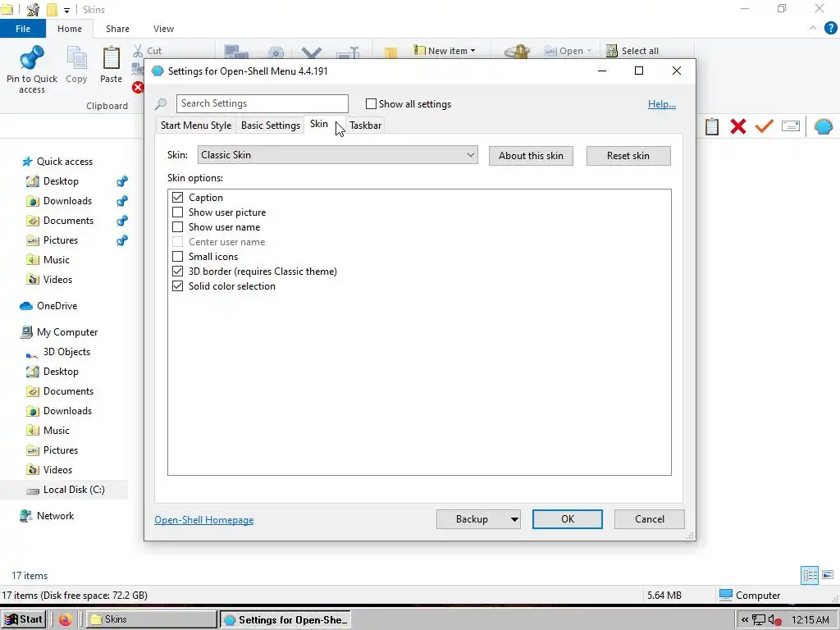
Task: Click the Properties icon in title bar quick access
Action: click(x=33, y=9)
